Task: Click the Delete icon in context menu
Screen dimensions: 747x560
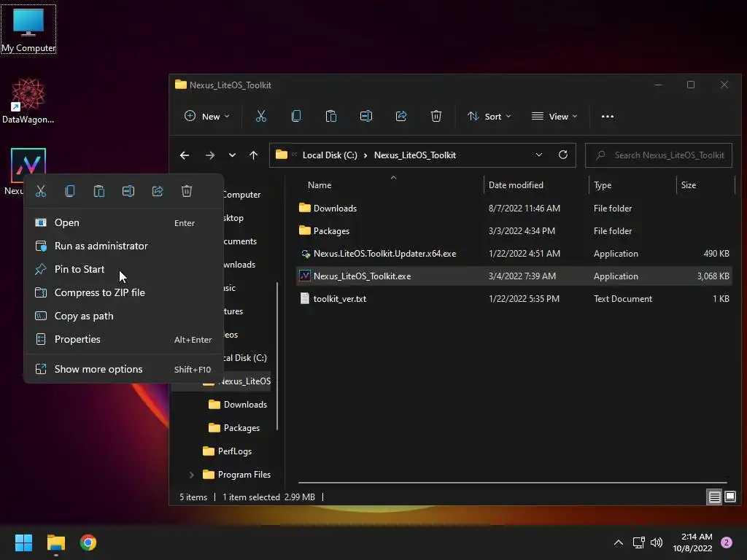Action: (186, 191)
